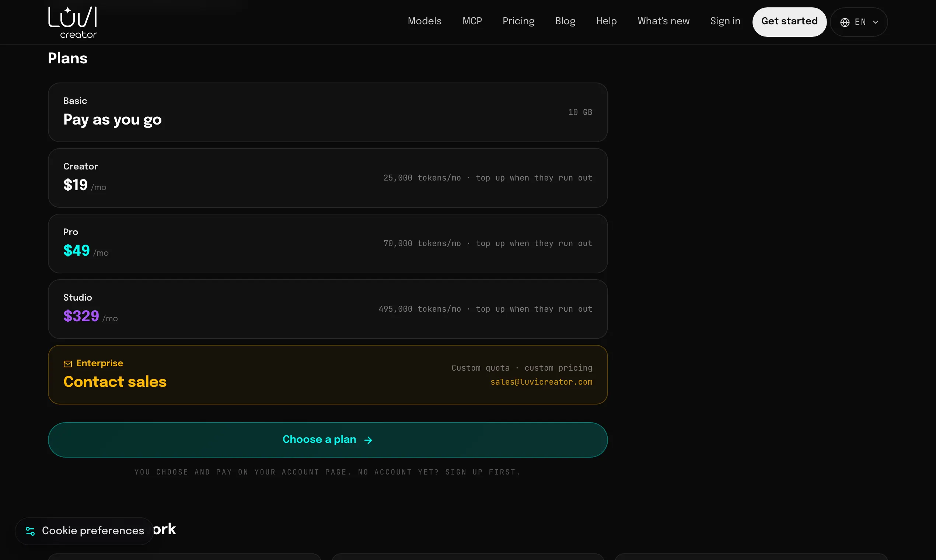Expand the EN language dropdown chevron
Viewport: 936px width, 560px height.
click(x=876, y=22)
